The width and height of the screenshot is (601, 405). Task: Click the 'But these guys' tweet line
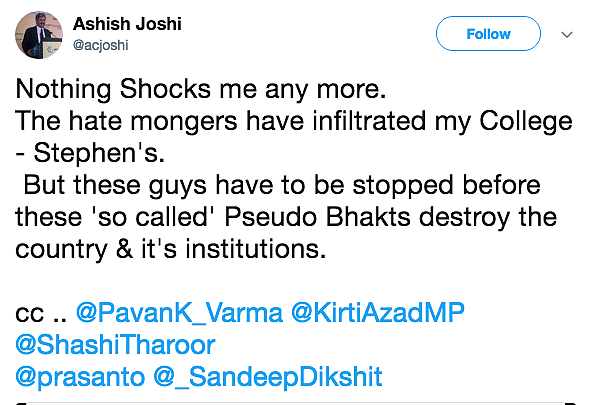pos(282,185)
